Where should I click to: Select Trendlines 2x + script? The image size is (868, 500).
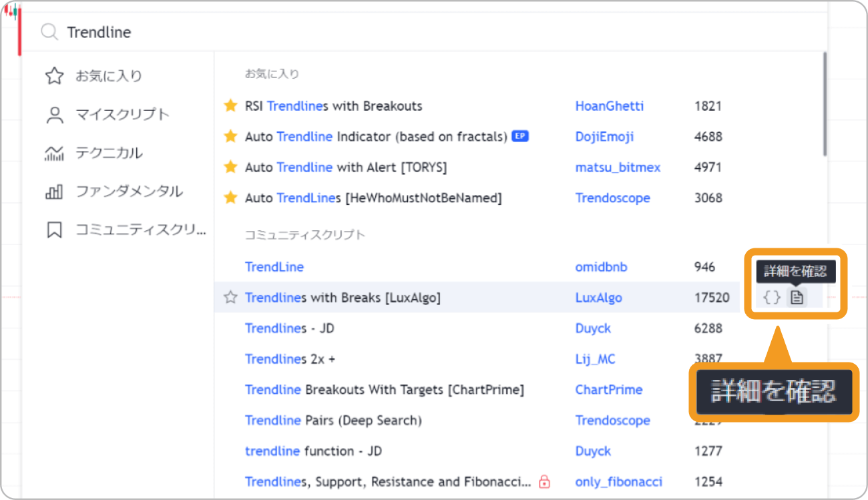click(290, 359)
